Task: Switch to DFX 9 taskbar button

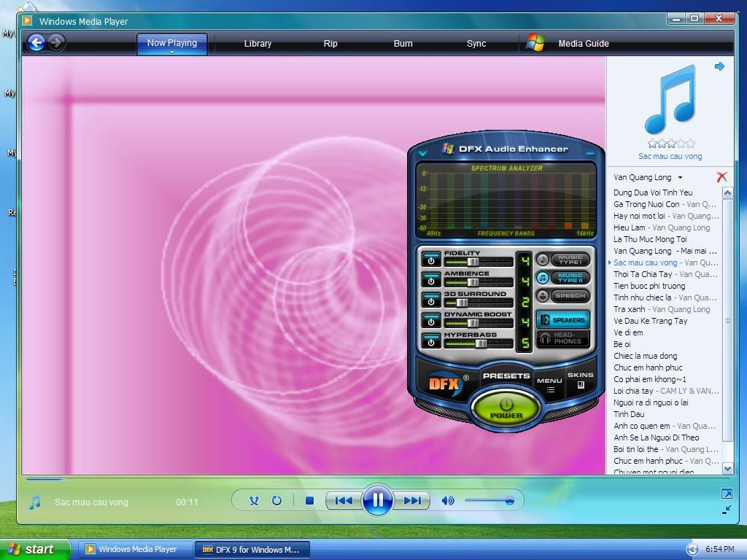Action: click(x=252, y=550)
